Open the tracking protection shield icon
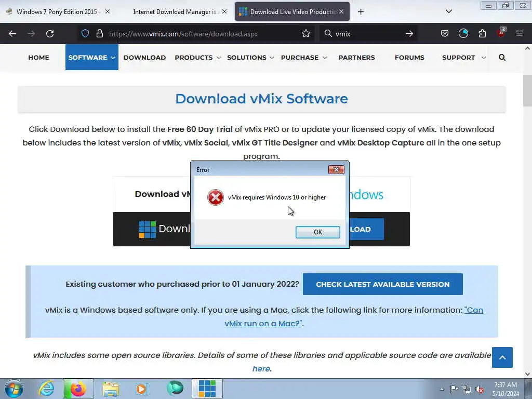This screenshot has height=399, width=532. (x=85, y=33)
